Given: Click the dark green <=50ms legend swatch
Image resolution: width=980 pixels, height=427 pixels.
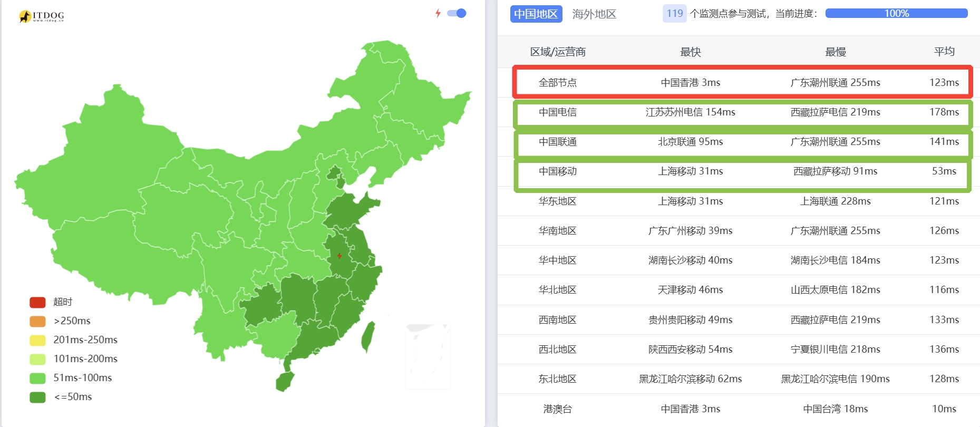Looking at the screenshot, I should coord(37,397).
